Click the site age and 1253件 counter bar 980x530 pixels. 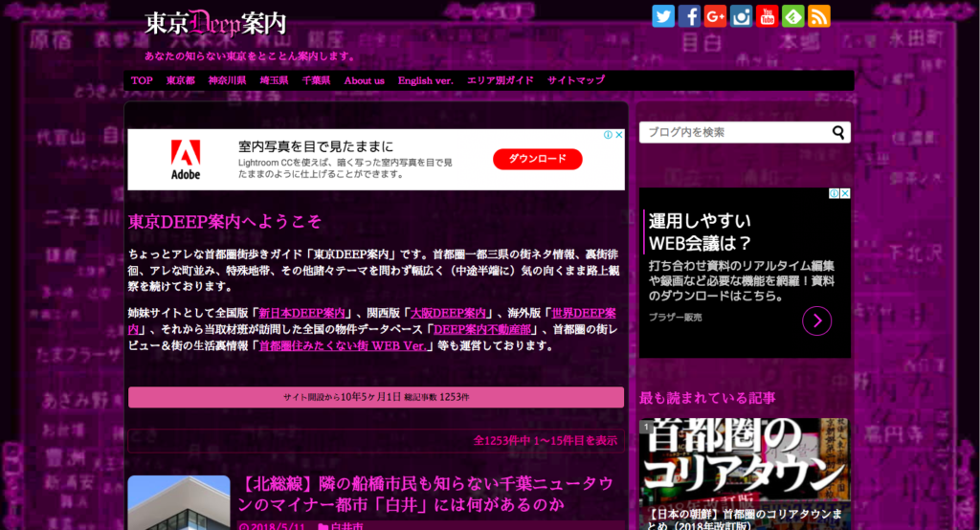376,398
